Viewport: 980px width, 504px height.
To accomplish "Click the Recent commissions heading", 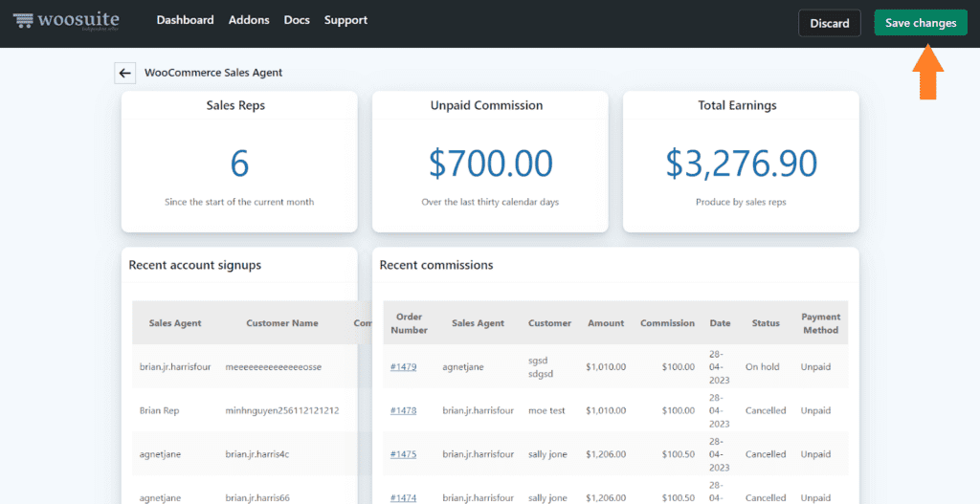I will pyautogui.click(x=436, y=265).
